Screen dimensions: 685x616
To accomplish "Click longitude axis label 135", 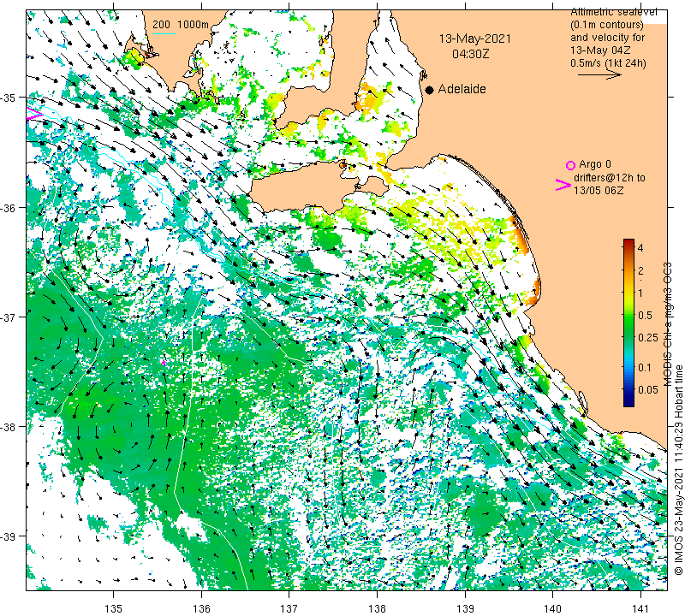I will pyautogui.click(x=114, y=608).
